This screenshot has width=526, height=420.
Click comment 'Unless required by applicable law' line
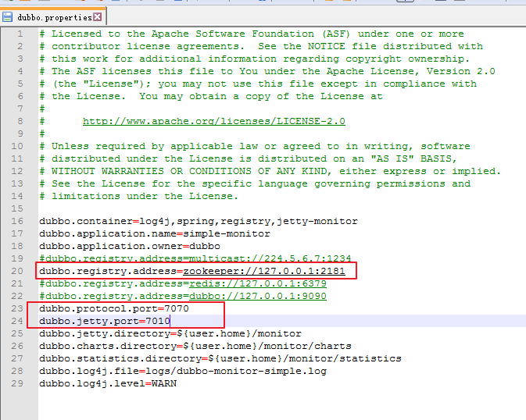tap(255, 146)
